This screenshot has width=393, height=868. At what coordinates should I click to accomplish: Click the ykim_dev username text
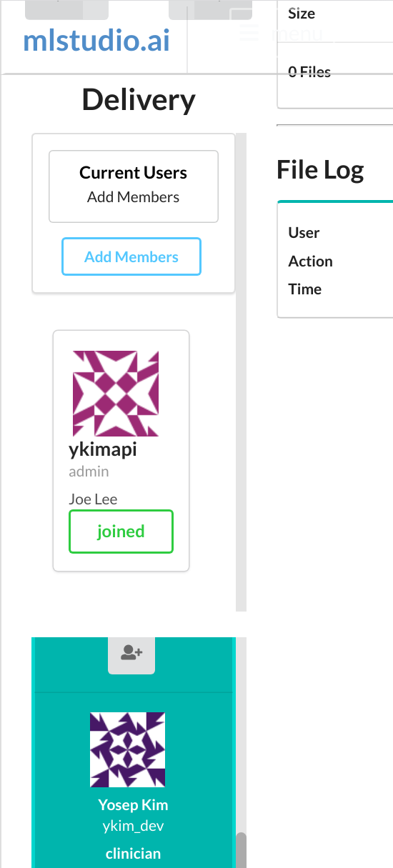[134, 827]
